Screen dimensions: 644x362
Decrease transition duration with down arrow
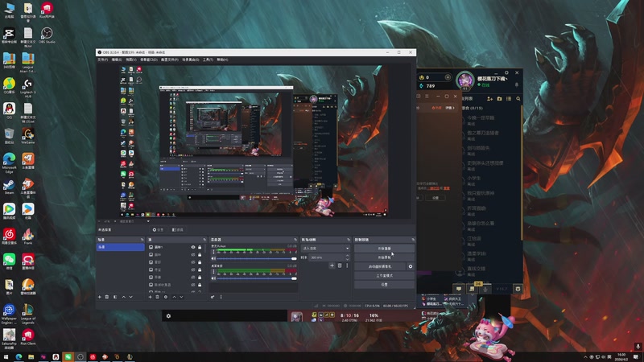(x=348, y=259)
